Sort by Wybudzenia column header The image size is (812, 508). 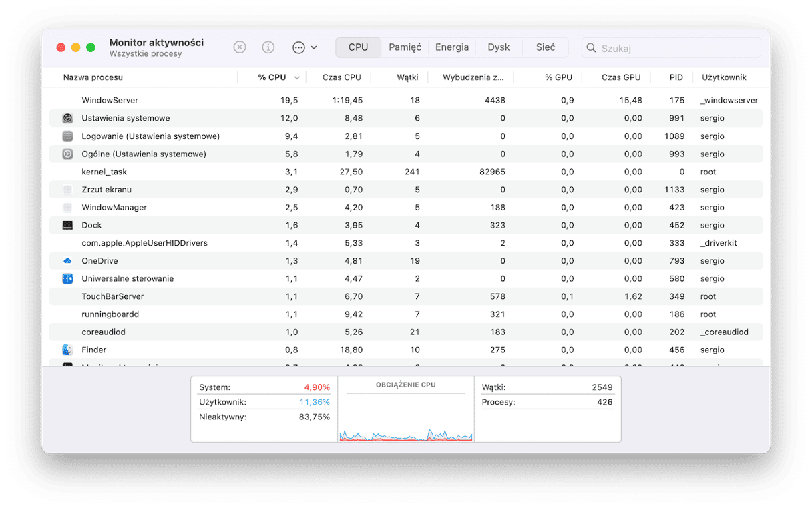pyautogui.click(x=473, y=77)
